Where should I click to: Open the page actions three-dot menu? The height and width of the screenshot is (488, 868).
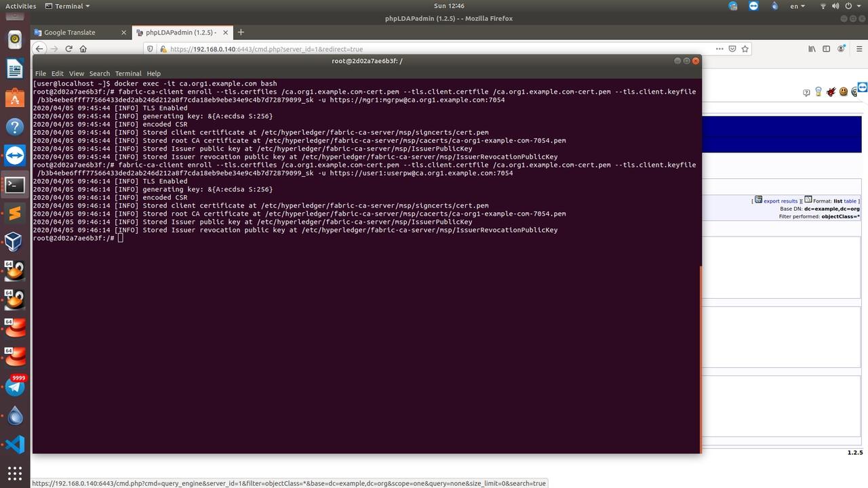(719, 49)
